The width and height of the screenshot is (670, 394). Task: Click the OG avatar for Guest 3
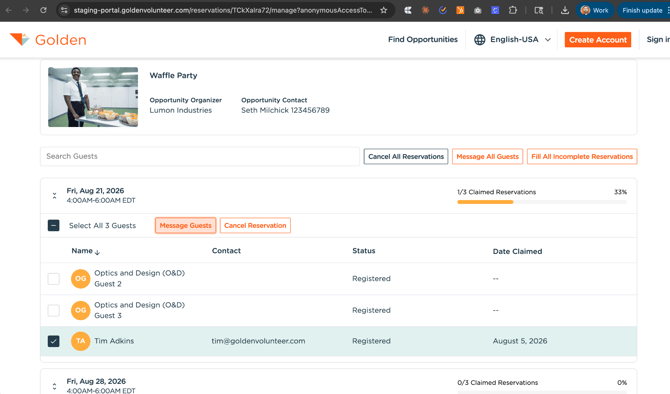(80, 310)
